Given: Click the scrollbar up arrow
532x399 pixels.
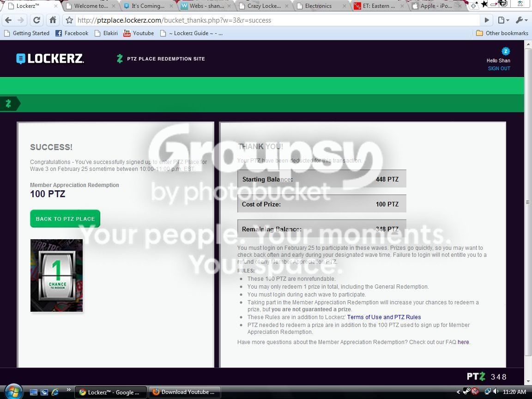Looking at the screenshot, I should tap(528, 44).
